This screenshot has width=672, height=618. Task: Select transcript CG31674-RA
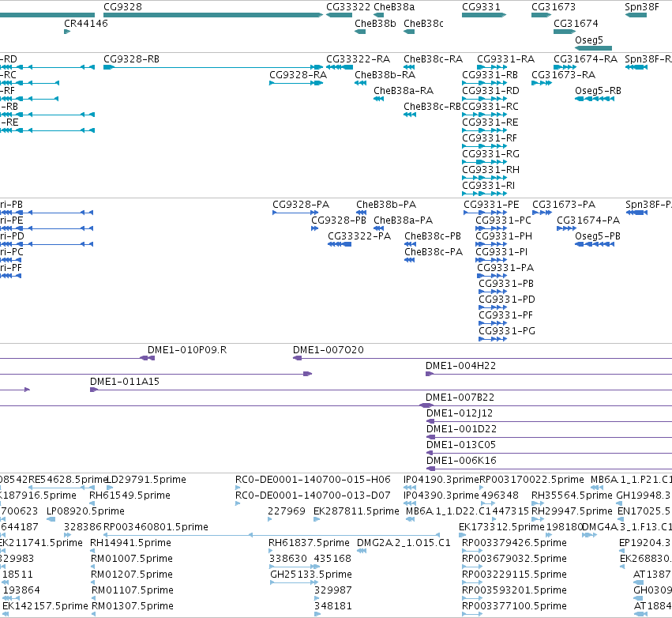point(565,67)
